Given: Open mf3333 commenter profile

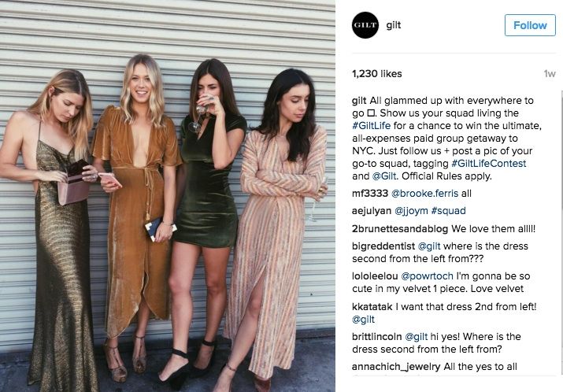Looking at the screenshot, I should coord(370,194).
